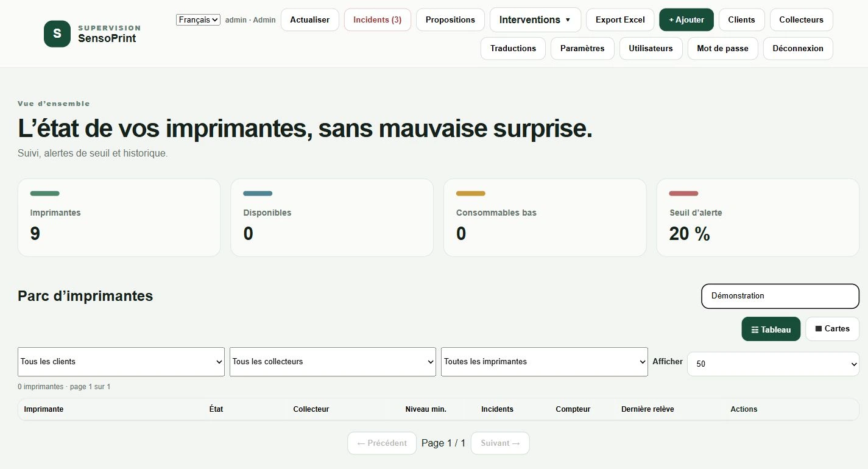
Task: Open the Français language selector
Action: [x=198, y=19]
